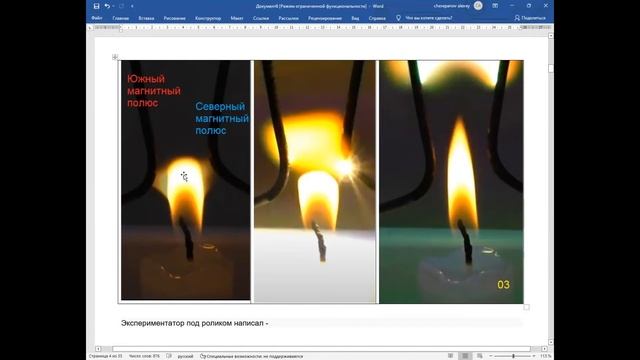Viewport: 640px width, 360px height.
Task: Click the table move handle above the image
Action: tap(115, 57)
